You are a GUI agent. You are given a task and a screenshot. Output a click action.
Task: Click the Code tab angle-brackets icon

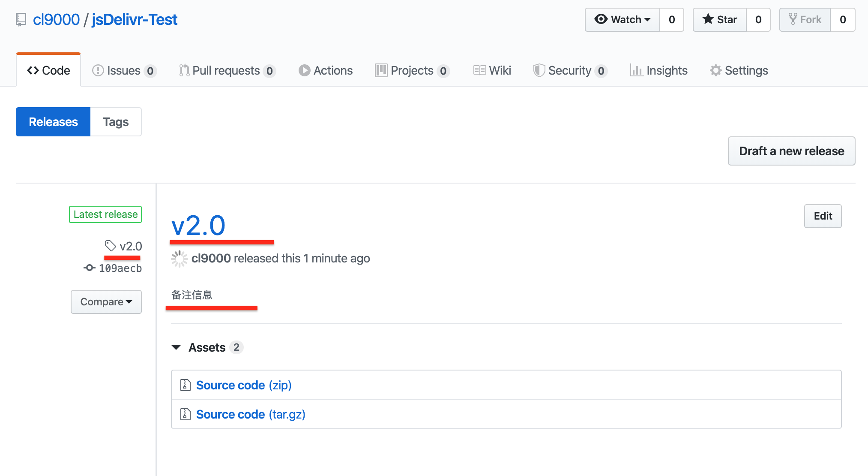(33, 70)
